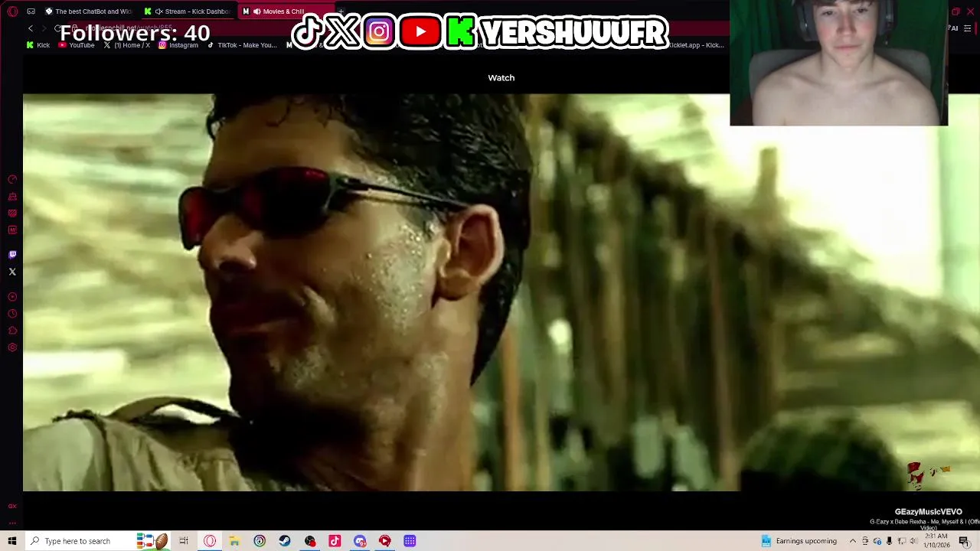This screenshot has width=980, height=551.
Task: Open sidebar three-dots more options
Action: click(12, 523)
